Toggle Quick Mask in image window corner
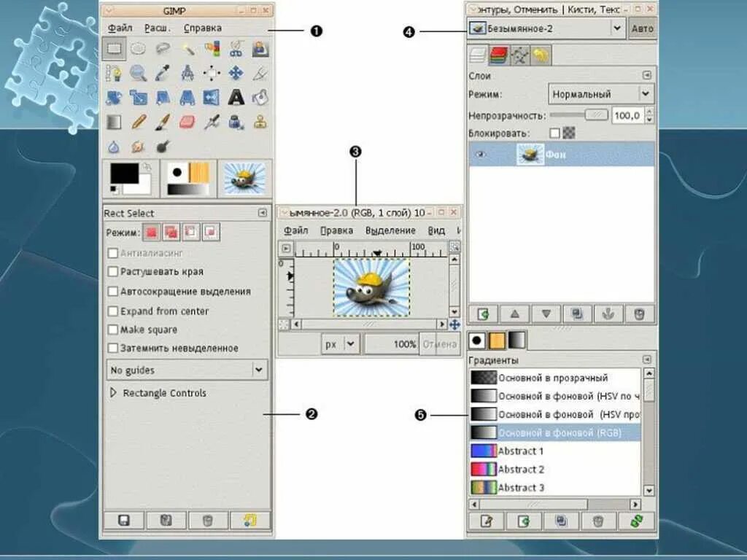The width and height of the screenshot is (747, 560). [x=284, y=324]
